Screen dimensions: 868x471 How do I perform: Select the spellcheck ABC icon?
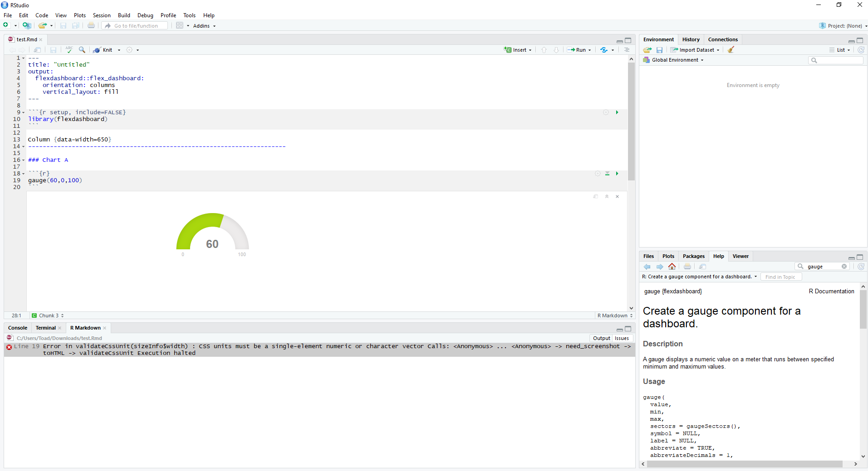(x=69, y=50)
